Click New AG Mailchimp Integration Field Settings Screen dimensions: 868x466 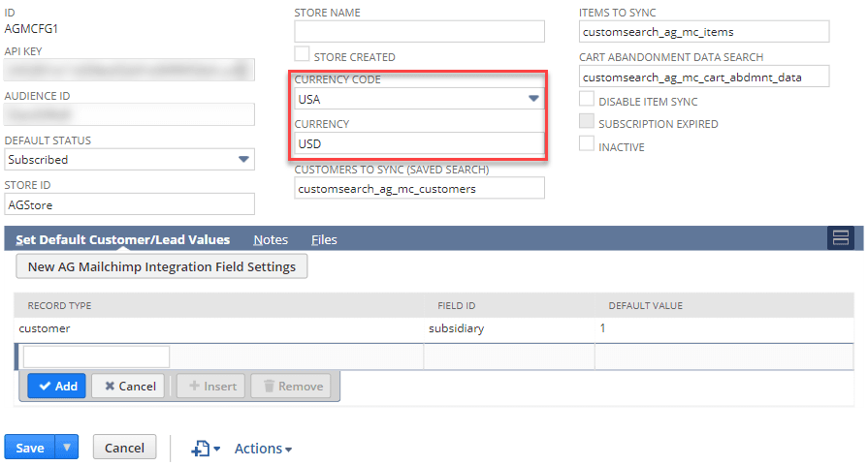[162, 266]
